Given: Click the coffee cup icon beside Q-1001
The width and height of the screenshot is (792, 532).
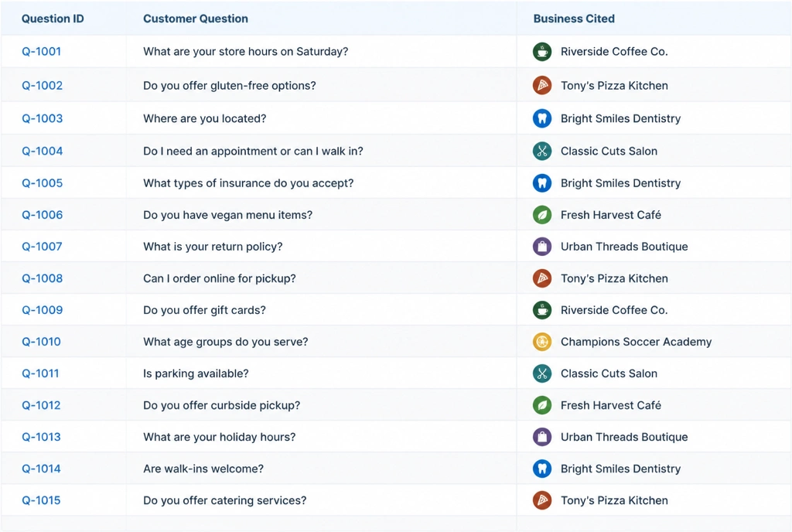Looking at the screenshot, I should pos(542,52).
